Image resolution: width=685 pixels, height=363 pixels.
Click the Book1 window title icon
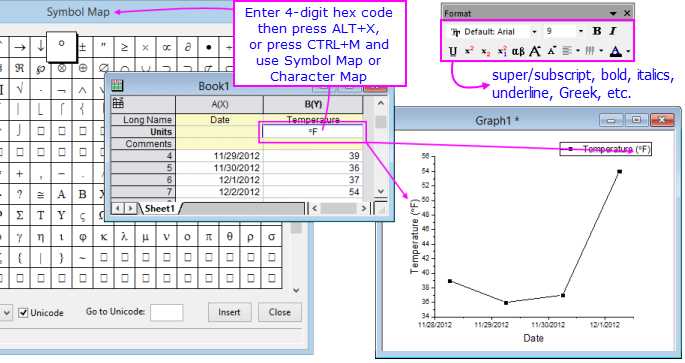point(117,85)
